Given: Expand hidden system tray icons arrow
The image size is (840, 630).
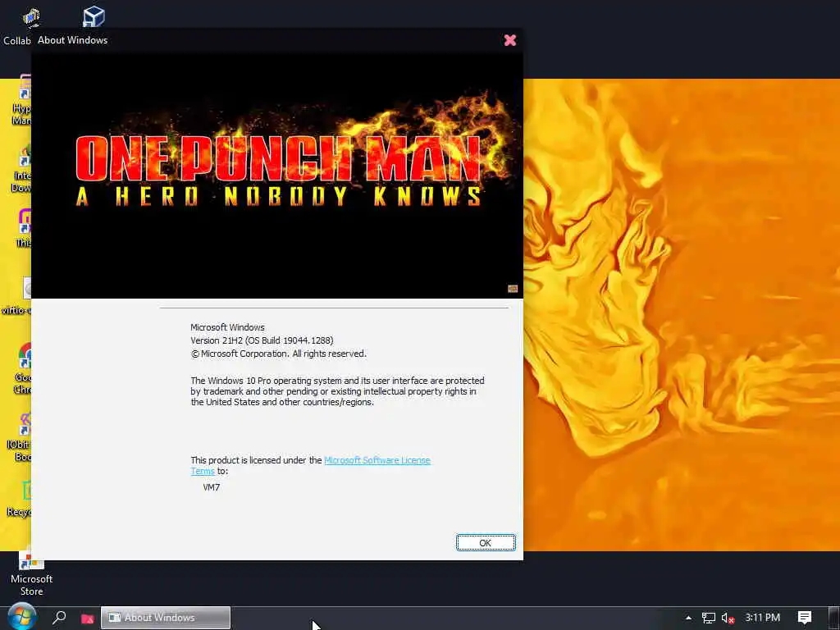Looking at the screenshot, I should pos(688,618).
